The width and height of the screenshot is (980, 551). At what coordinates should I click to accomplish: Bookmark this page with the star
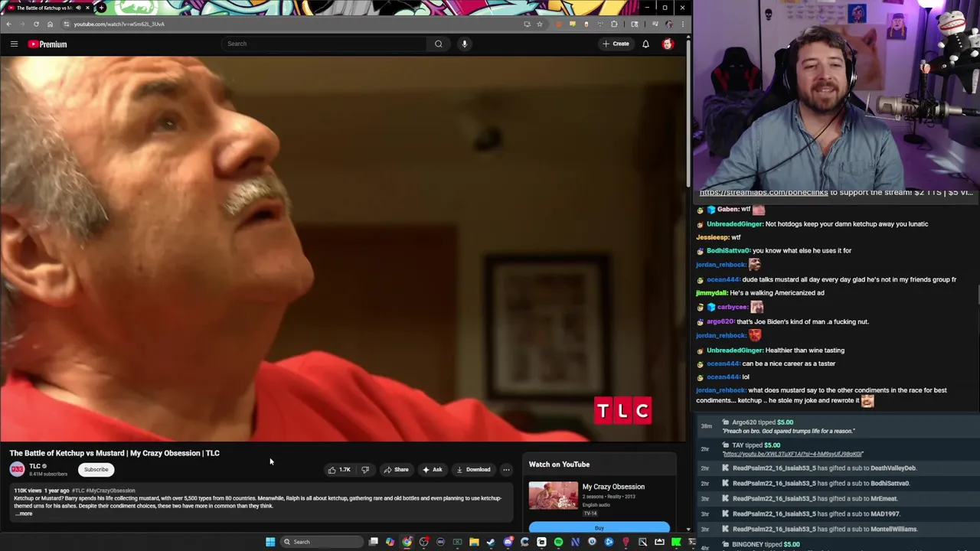tap(539, 24)
